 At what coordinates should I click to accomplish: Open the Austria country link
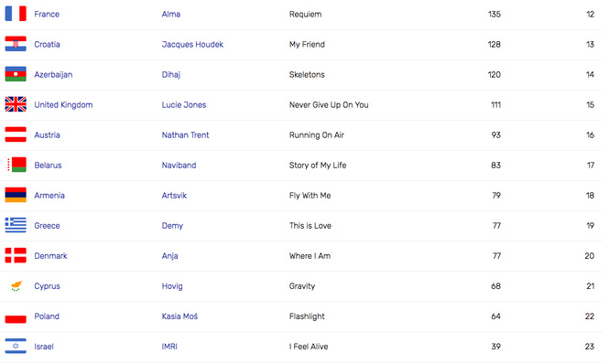tap(47, 135)
